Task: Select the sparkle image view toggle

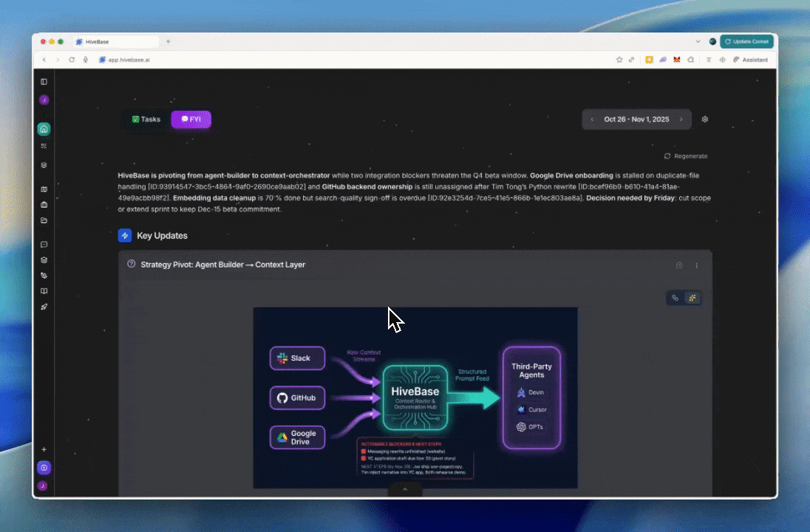Action: [x=692, y=298]
